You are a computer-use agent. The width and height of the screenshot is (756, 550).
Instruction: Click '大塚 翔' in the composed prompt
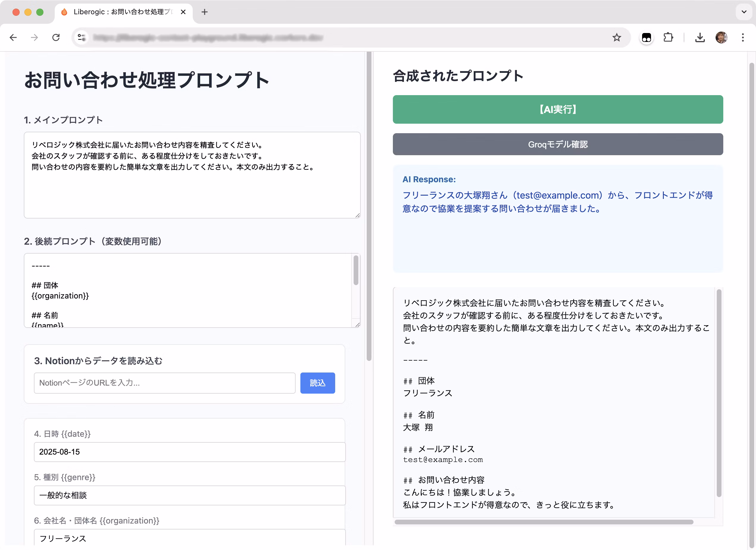coord(418,427)
